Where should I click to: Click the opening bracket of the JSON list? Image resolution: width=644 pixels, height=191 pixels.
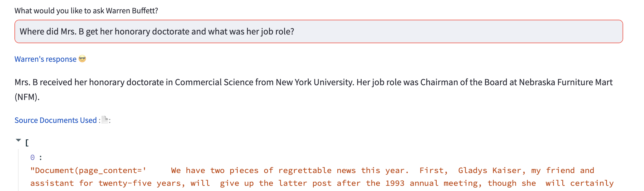click(27, 143)
